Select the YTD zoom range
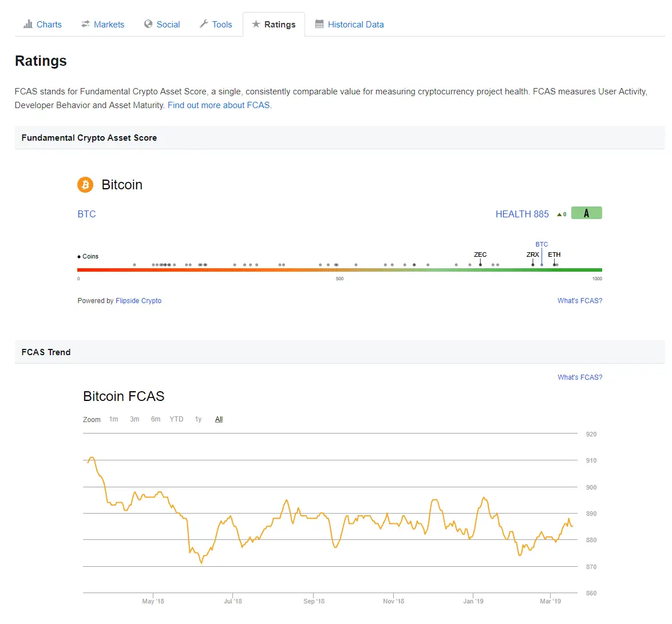This screenshot has height=624, width=672. point(176,419)
